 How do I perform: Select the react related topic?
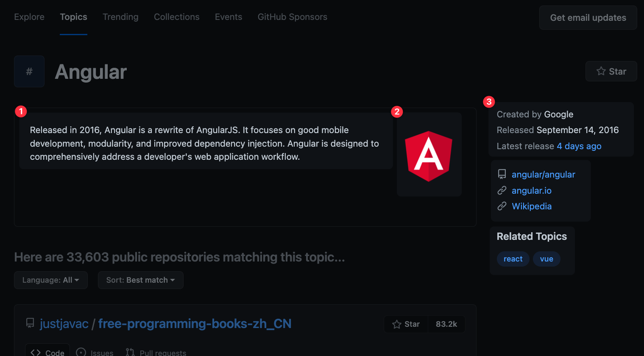pos(513,259)
